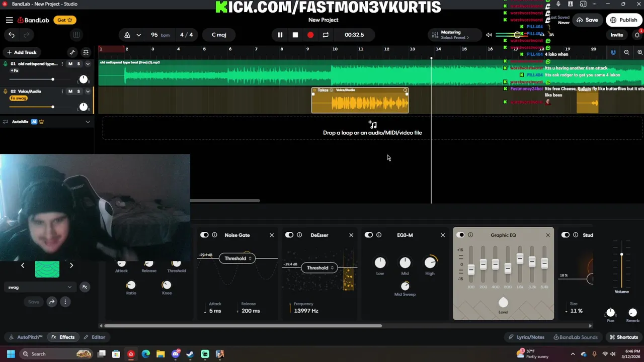644x362 pixels.
Task: Toggle EQ3-M effect power
Action: click(x=369, y=235)
